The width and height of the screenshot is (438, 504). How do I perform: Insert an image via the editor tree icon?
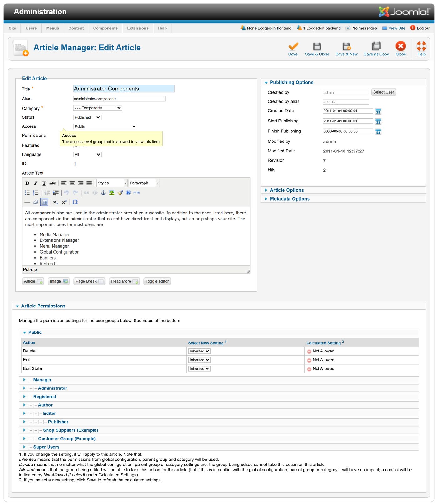(x=112, y=193)
